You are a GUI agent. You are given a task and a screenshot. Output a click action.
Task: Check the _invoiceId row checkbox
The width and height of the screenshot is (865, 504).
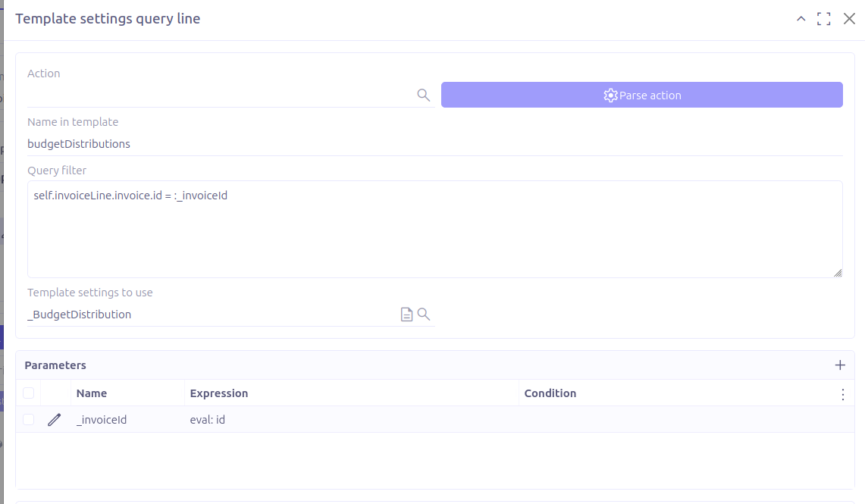(x=28, y=419)
